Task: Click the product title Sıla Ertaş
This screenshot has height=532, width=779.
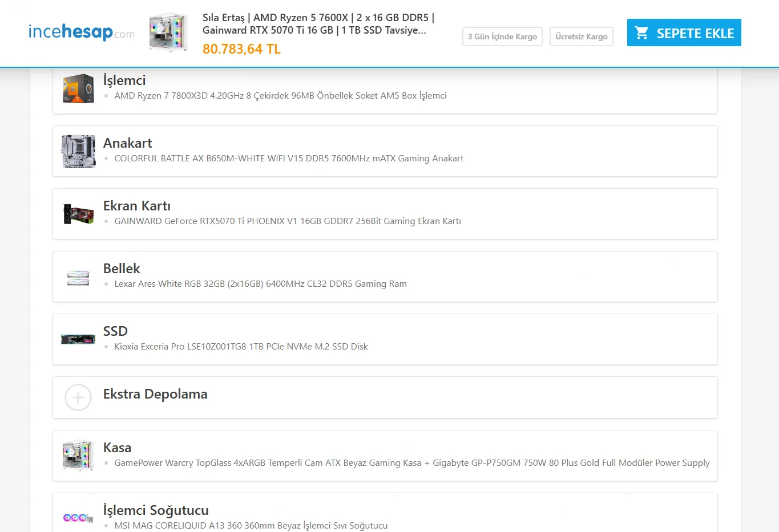Action: 318,24
